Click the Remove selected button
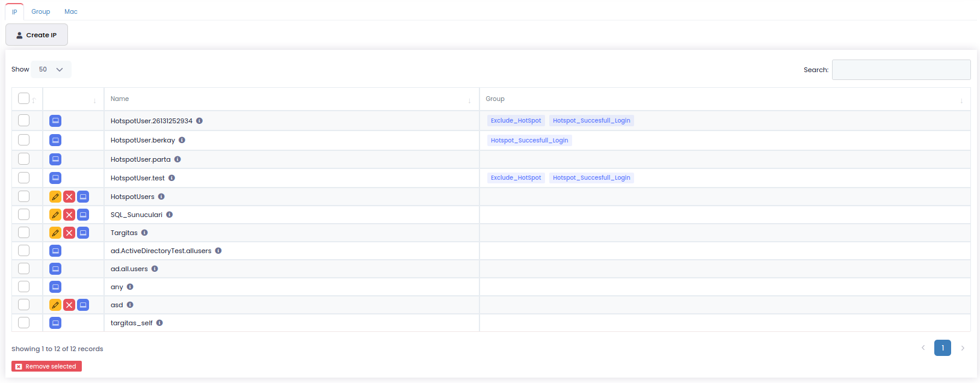 point(46,366)
